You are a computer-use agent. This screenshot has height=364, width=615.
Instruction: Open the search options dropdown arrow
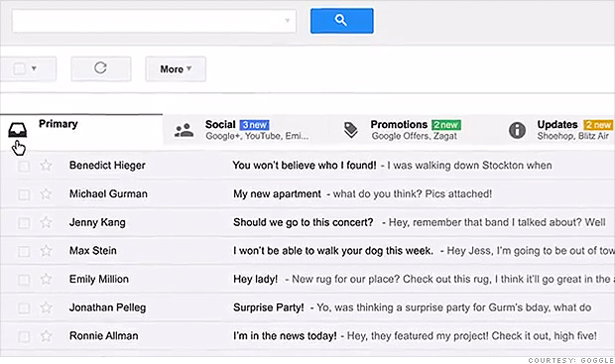(288, 21)
